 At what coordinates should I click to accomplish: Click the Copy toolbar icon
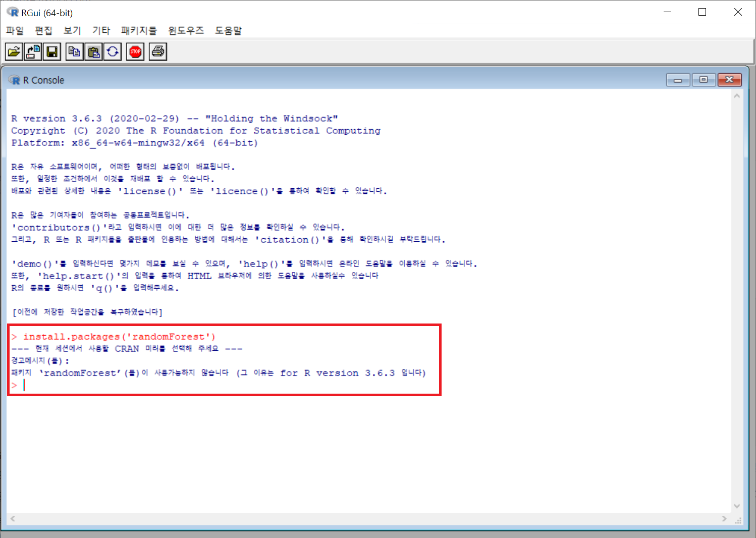[x=75, y=51]
